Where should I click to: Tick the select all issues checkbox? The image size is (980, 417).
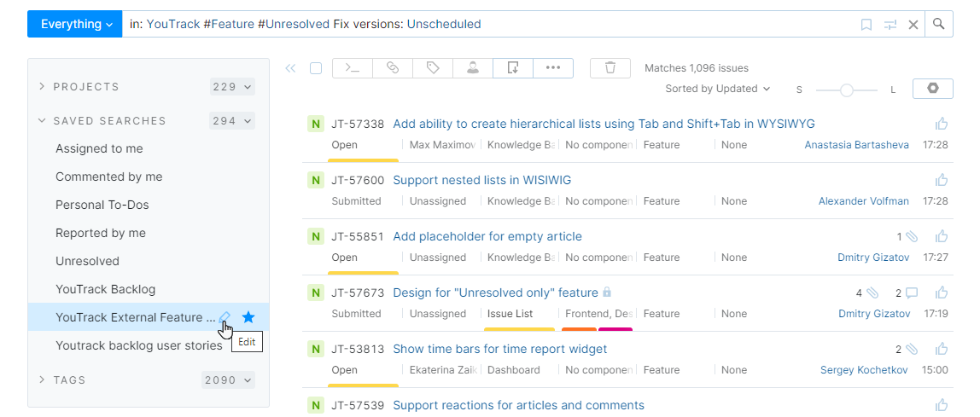coord(316,68)
